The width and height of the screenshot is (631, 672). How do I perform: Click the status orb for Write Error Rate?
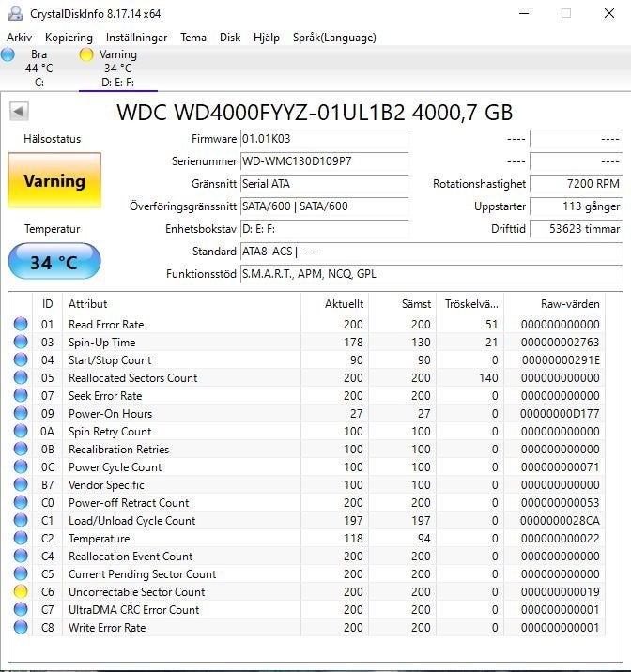[x=21, y=628]
